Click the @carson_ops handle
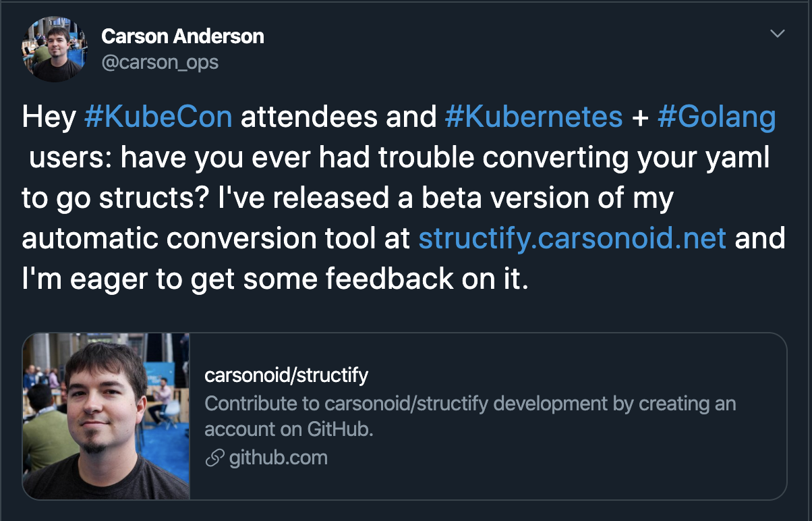The height and width of the screenshot is (521, 812). (160, 63)
